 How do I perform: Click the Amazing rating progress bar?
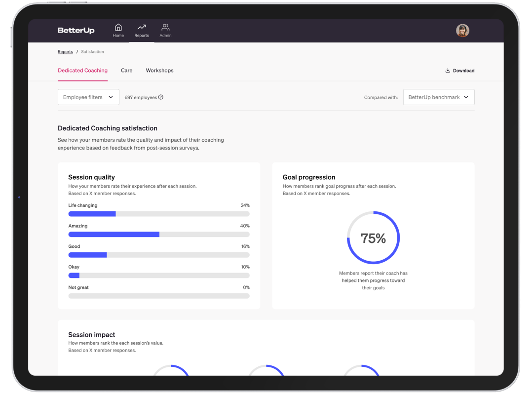[x=159, y=235]
